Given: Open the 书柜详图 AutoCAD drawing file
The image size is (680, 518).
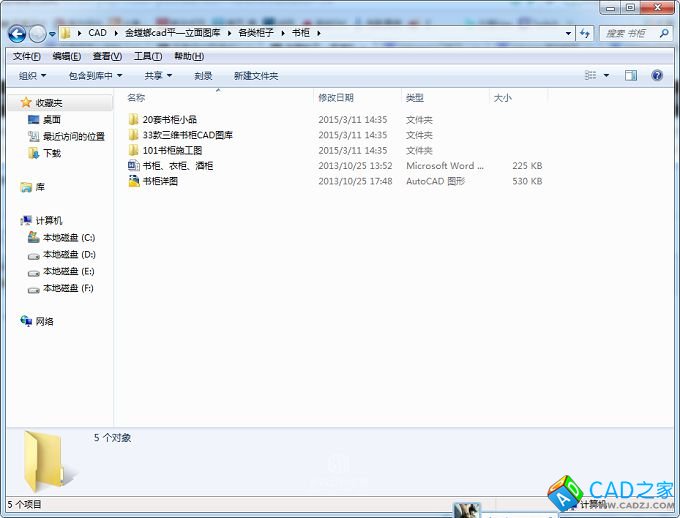Looking at the screenshot, I should [x=160, y=182].
